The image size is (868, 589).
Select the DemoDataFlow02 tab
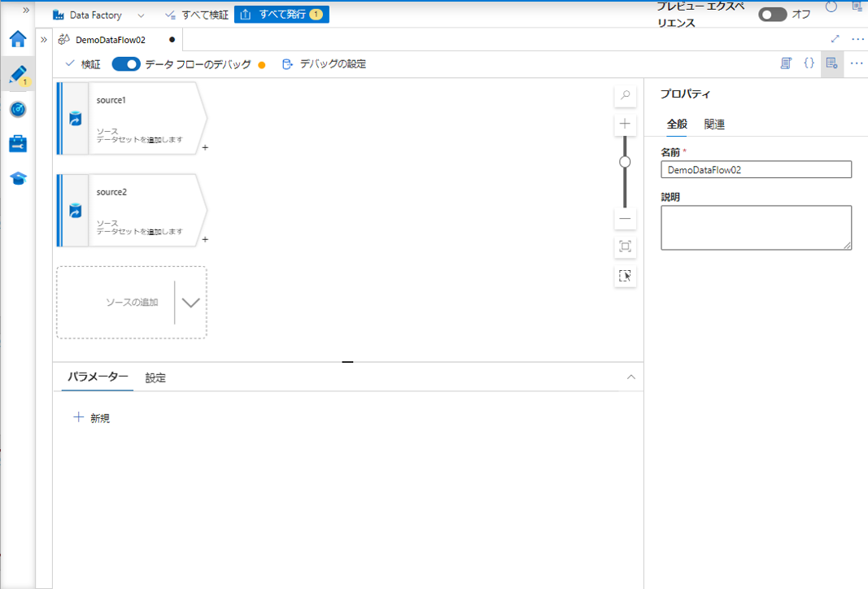tap(110, 40)
